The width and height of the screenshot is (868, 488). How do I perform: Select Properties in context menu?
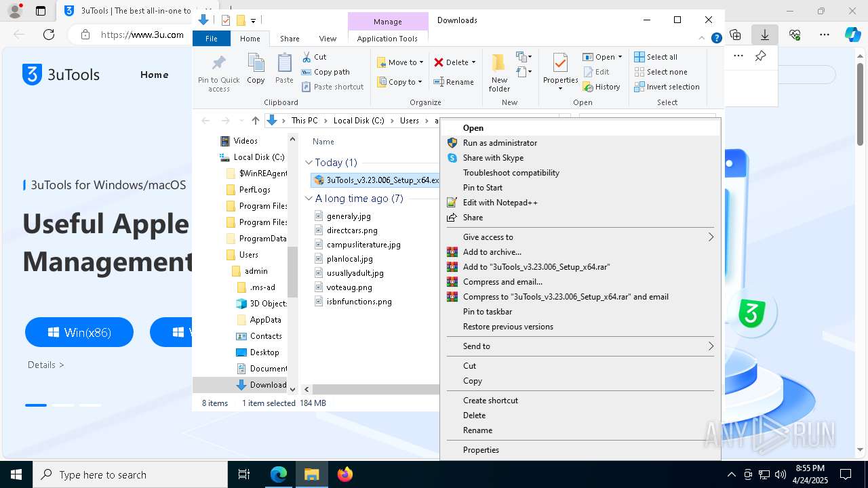580,450
